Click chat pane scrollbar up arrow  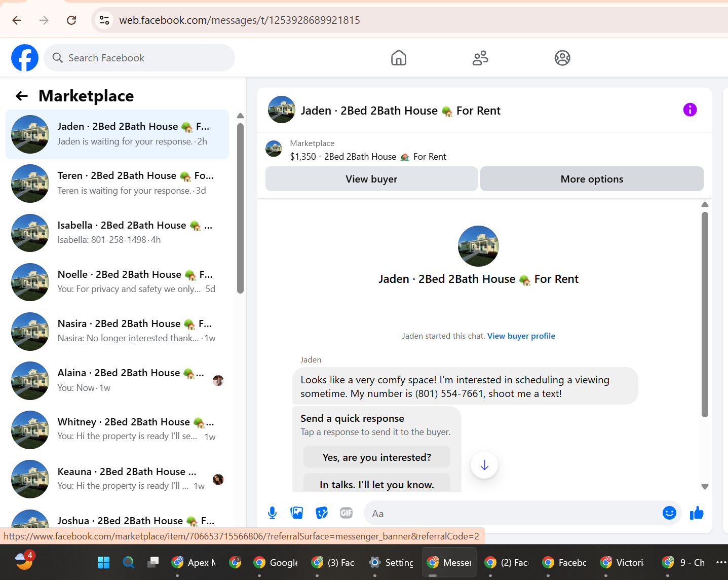click(705, 204)
